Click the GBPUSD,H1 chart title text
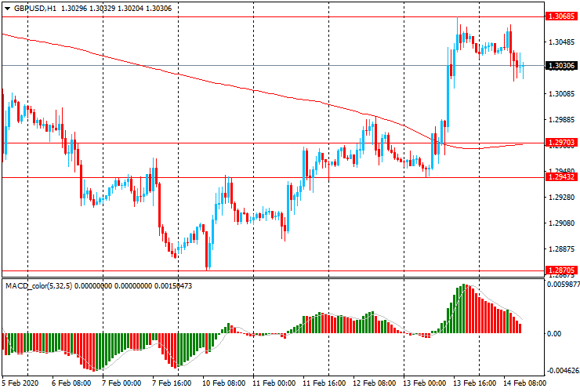 point(35,8)
